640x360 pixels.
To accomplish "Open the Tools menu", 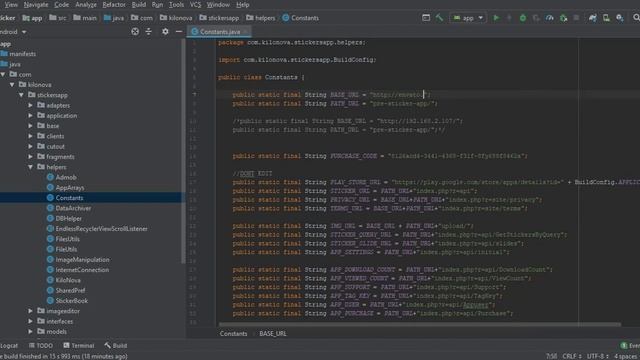I will pyautogui.click(x=176, y=4).
